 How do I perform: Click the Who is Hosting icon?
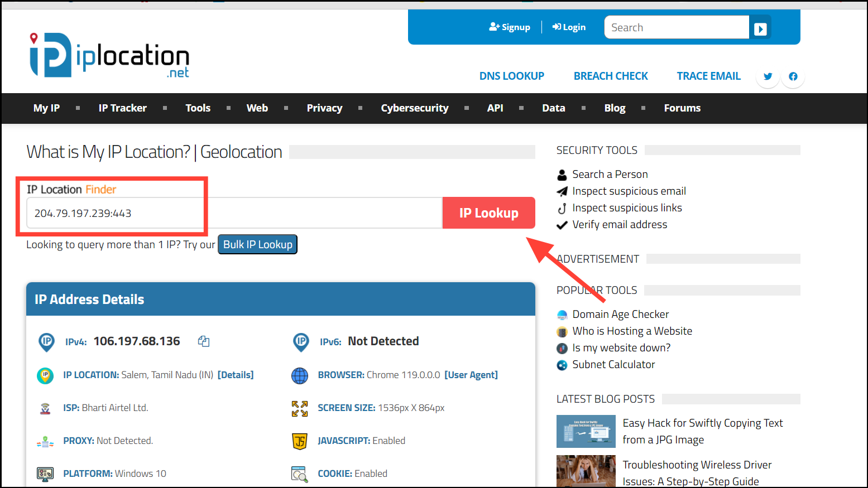tap(562, 331)
